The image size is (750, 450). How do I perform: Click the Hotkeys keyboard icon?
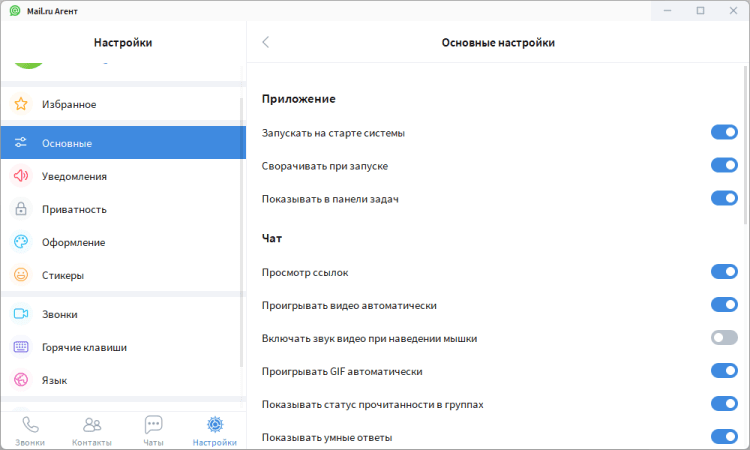tap(21, 347)
